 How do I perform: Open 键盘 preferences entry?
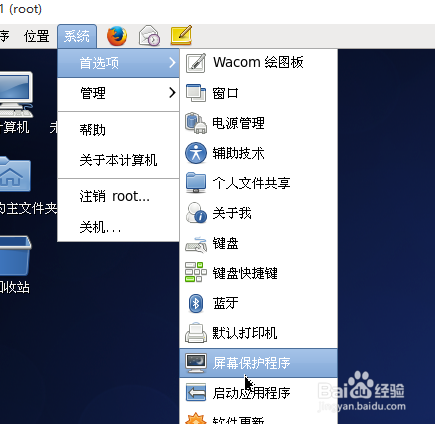point(258,243)
